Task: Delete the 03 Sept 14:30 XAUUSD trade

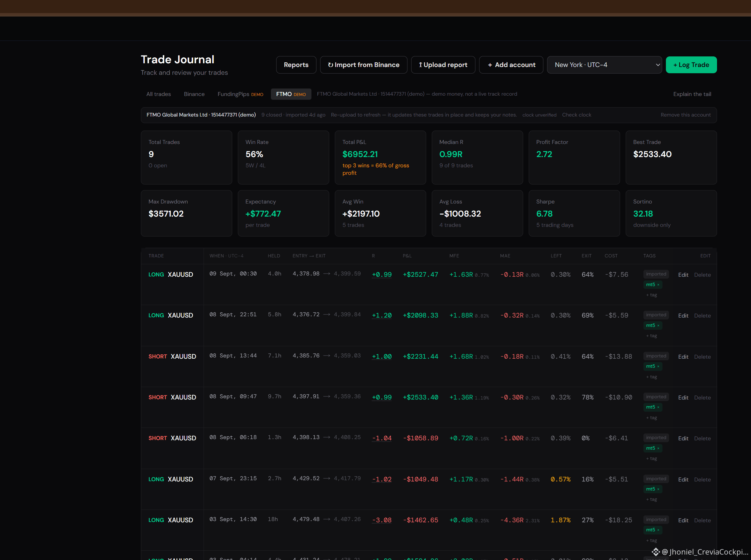Action: click(702, 520)
